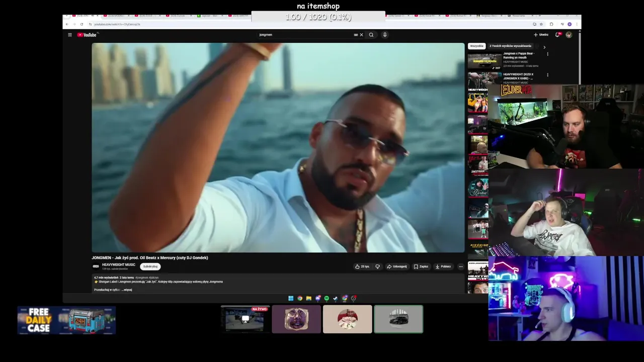The height and width of the screenshot is (362, 644).
Task: Open the on-screen keyboard icon in search
Action: coord(356,35)
